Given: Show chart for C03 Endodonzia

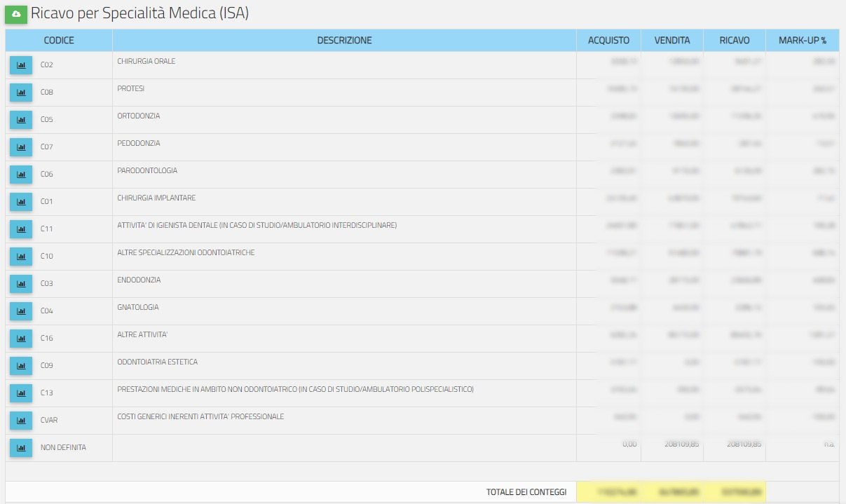Looking at the screenshot, I should (x=21, y=284).
